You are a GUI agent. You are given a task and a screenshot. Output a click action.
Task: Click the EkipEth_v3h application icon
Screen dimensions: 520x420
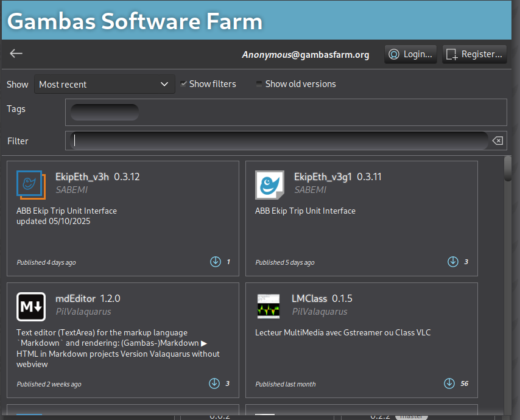click(31, 185)
